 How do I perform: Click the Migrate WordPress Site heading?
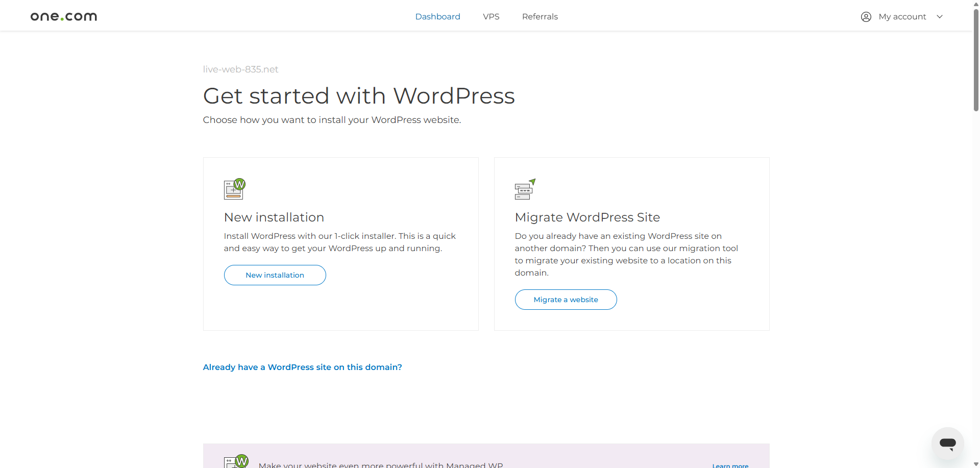tap(587, 217)
